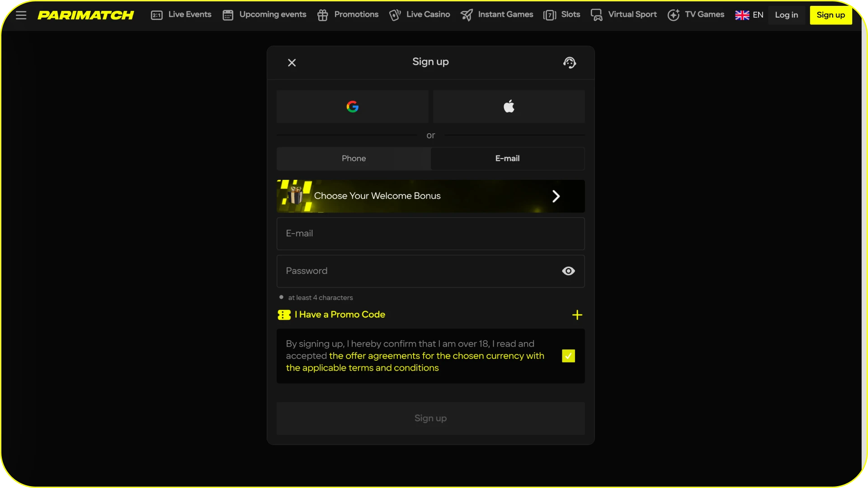Go to Slots section
This screenshot has height=488, width=868.
[562, 15]
